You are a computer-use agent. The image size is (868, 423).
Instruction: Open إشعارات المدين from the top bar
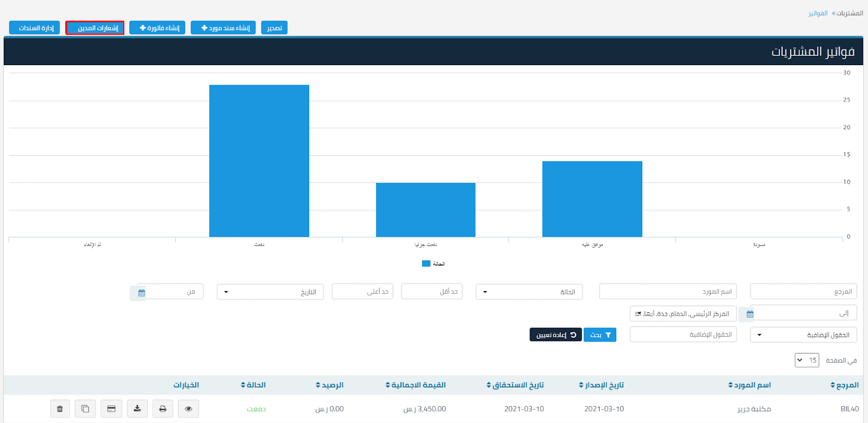(95, 28)
